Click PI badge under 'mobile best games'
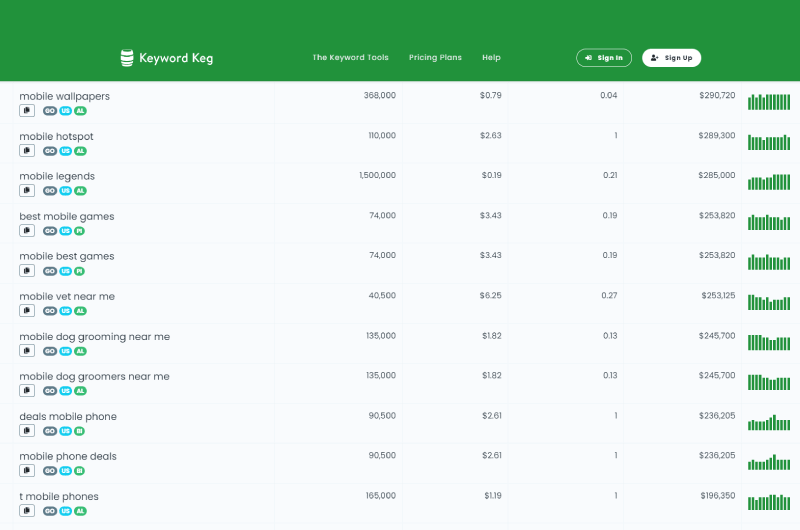Viewport: 800px width, 530px height. 79,271
